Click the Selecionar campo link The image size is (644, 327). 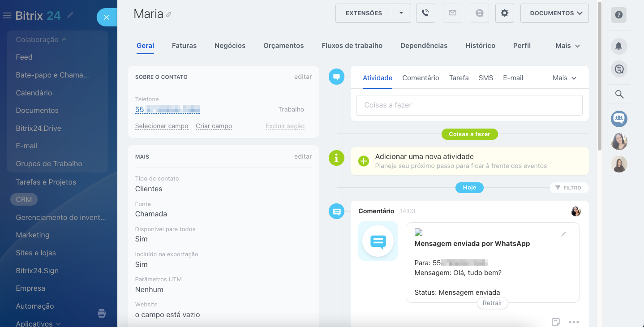pyautogui.click(x=162, y=126)
